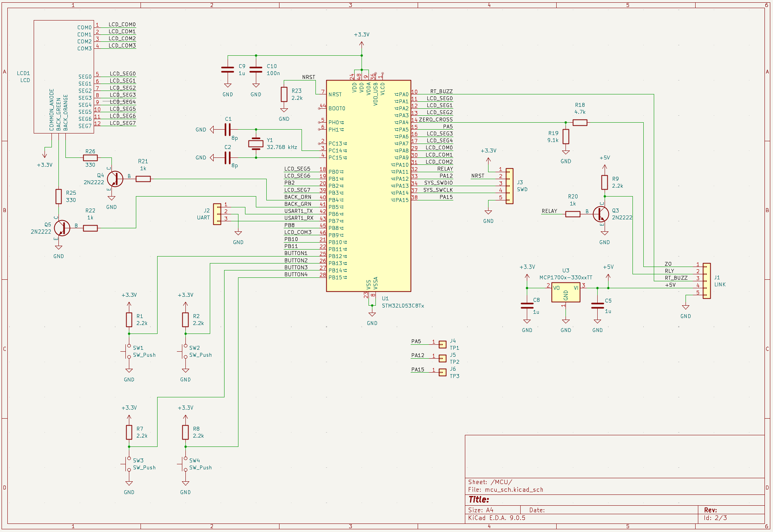Screen dimensions: 773x532
Task: Click the Q3 2N2222 transistor symbol
Action: [x=601, y=214]
